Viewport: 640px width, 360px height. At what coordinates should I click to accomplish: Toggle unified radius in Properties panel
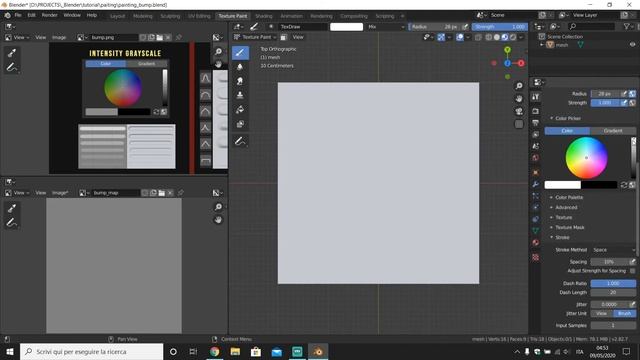[632, 93]
